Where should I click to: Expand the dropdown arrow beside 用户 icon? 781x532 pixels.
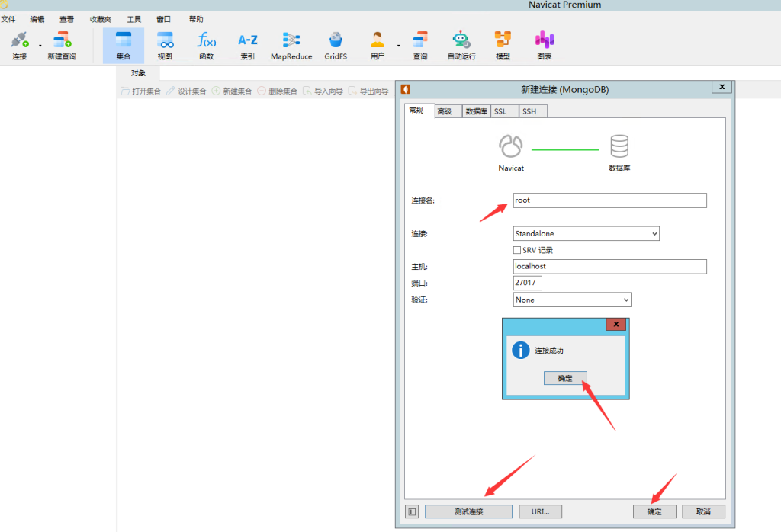click(398, 45)
